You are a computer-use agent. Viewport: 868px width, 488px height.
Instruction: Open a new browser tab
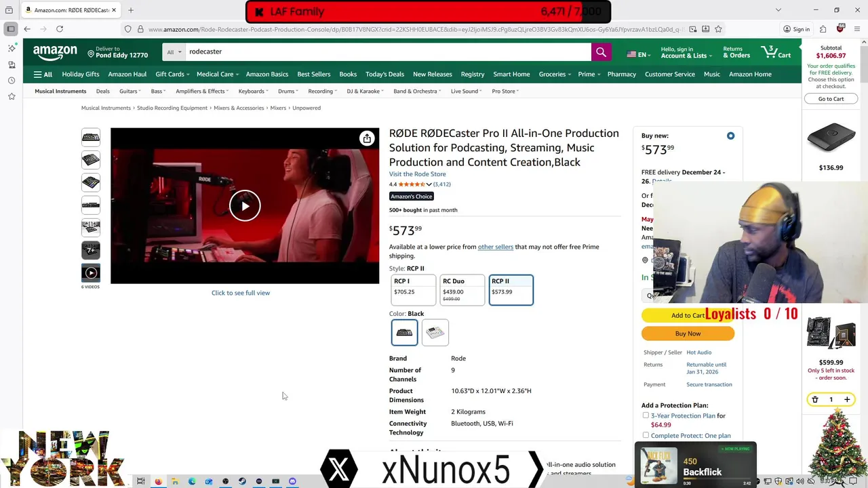click(x=131, y=10)
